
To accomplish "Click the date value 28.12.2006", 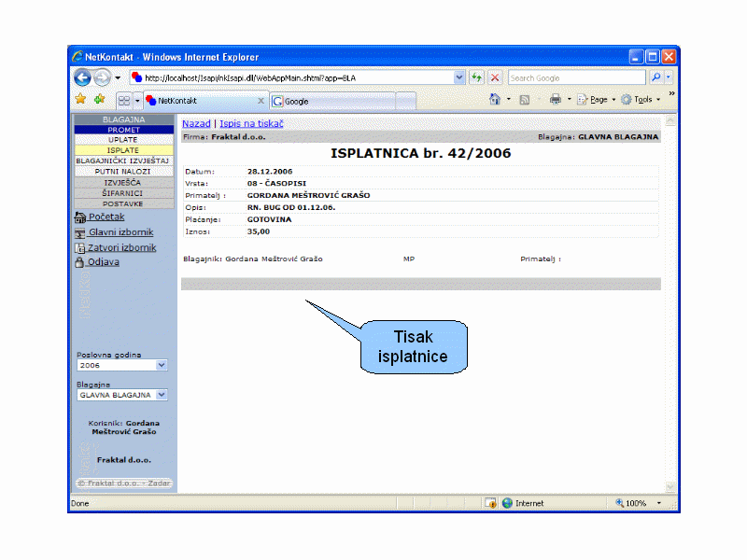I will click(270, 172).
